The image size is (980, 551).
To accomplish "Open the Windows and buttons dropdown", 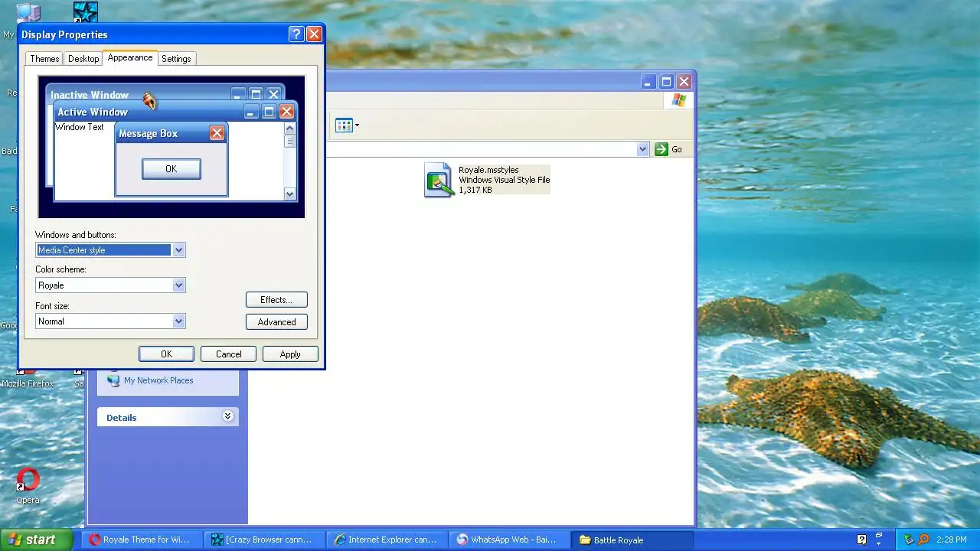I will point(178,250).
